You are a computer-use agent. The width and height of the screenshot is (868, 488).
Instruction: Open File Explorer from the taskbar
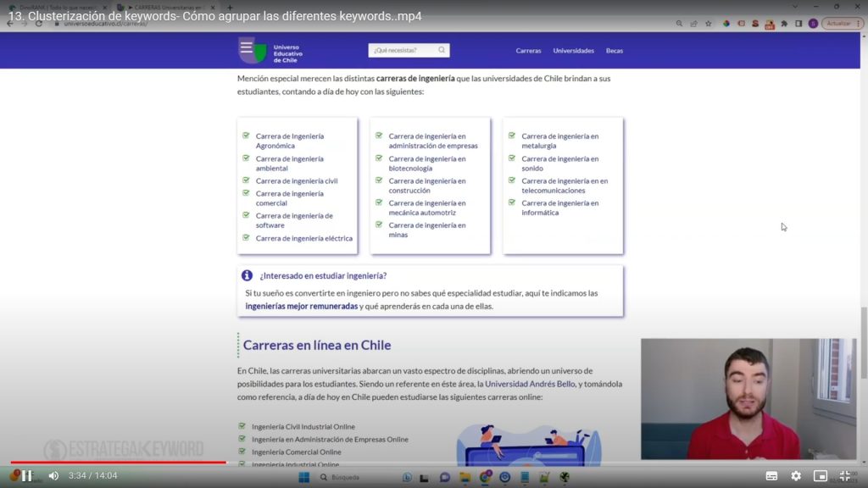coord(465,477)
